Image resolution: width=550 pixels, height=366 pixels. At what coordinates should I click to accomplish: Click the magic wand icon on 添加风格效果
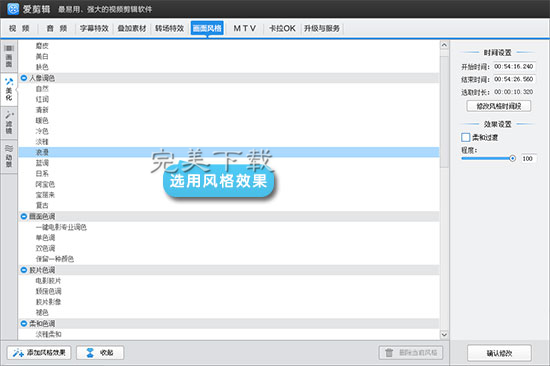coord(18,353)
